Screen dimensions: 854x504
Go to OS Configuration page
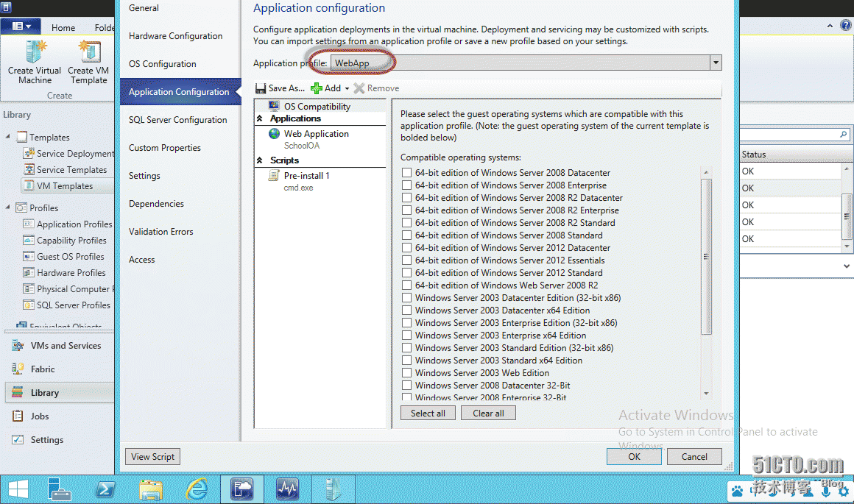162,64
